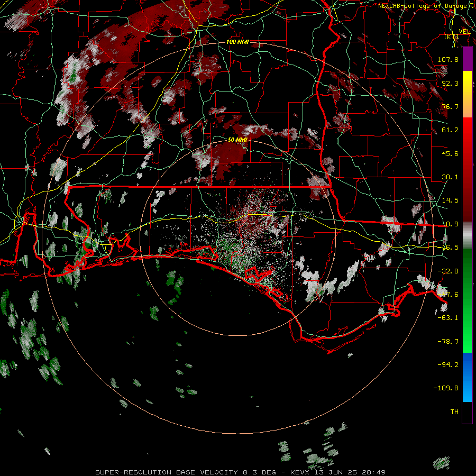Click the 100 NMI range ring label
This screenshot has height=476, width=476.
tap(237, 42)
